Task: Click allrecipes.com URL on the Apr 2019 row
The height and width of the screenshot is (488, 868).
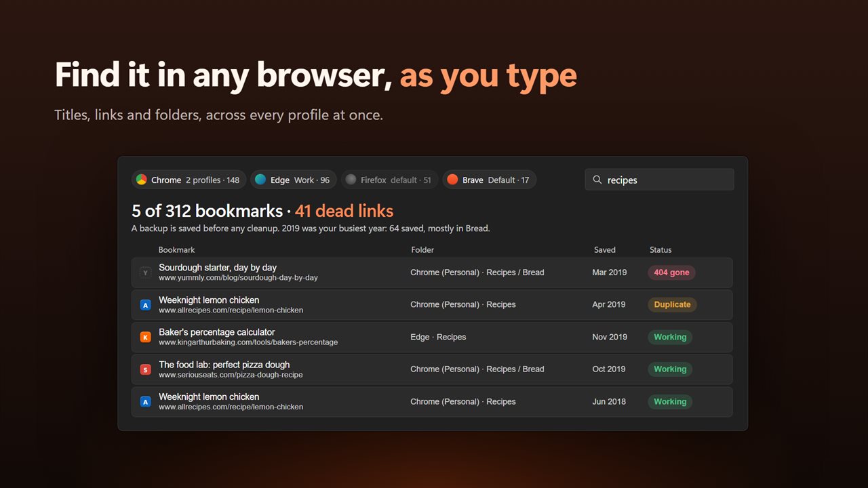Action: pos(231,310)
